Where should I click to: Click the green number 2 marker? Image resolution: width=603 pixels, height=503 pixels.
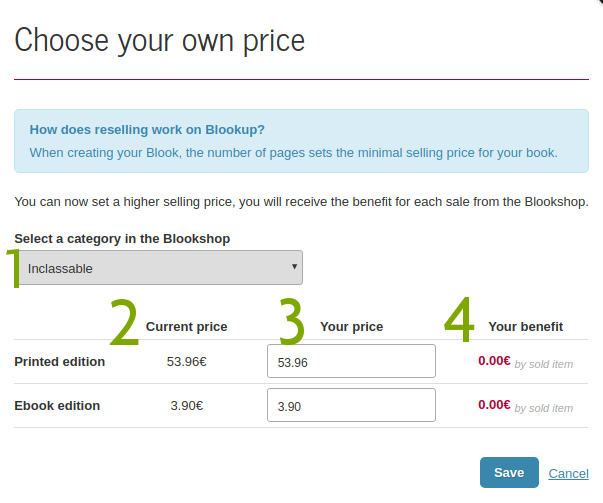click(124, 322)
